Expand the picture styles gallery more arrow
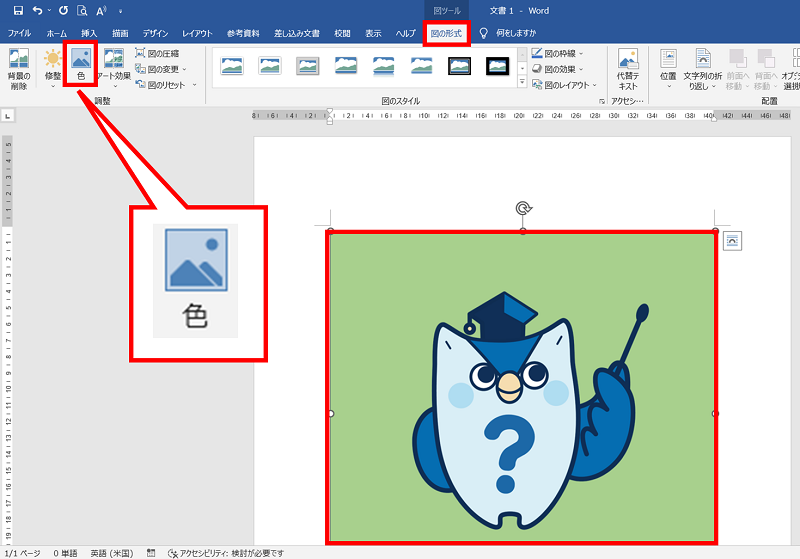The height and width of the screenshot is (559, 800). [521, 82]
